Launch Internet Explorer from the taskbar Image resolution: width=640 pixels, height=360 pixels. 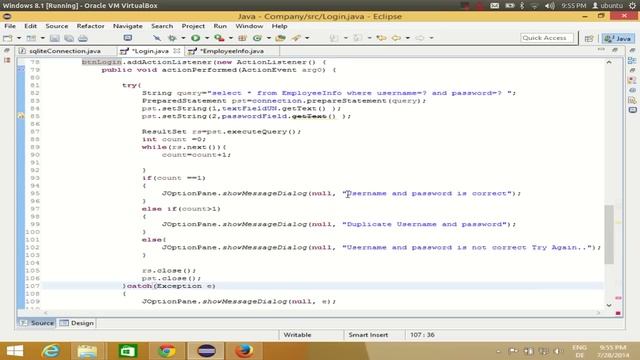click(51, 351)
